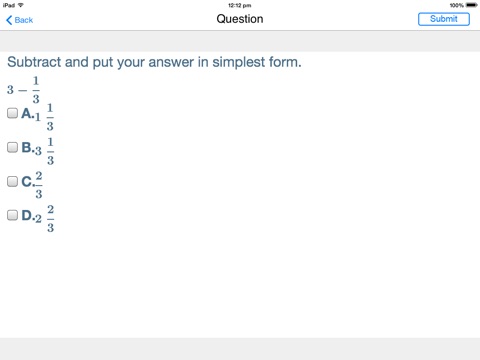Screen dimensions: 480x360
Task: Tap the 12:12 pm clock
Action: [x=240, y=5]
